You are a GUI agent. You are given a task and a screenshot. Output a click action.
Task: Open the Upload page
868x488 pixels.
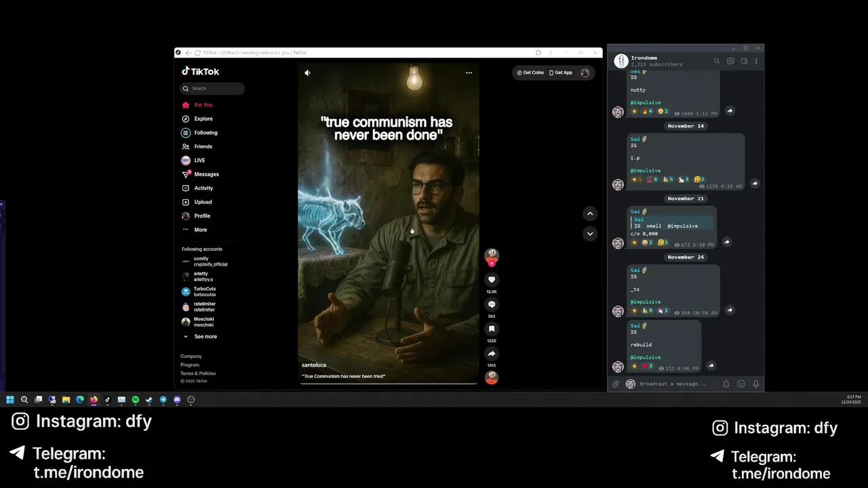pos(197,202)
